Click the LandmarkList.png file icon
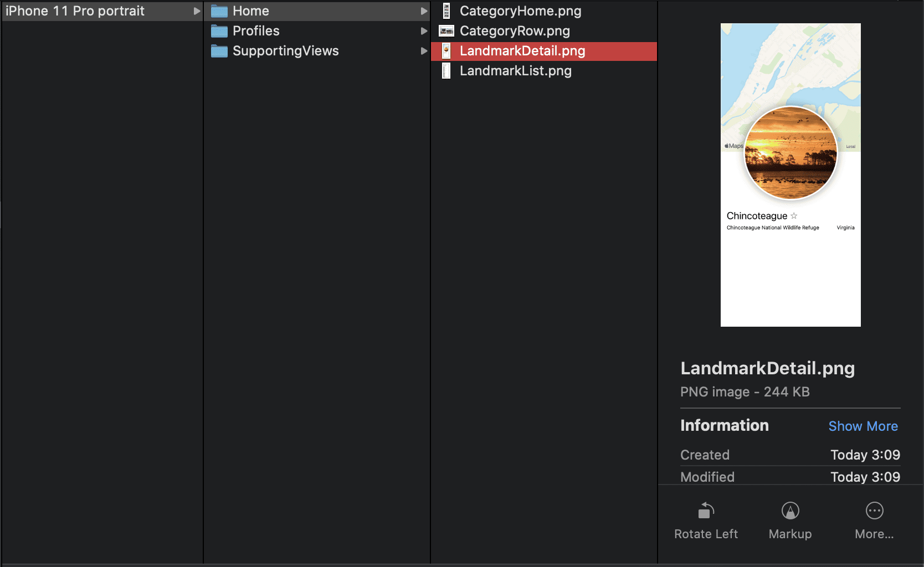 446,71
